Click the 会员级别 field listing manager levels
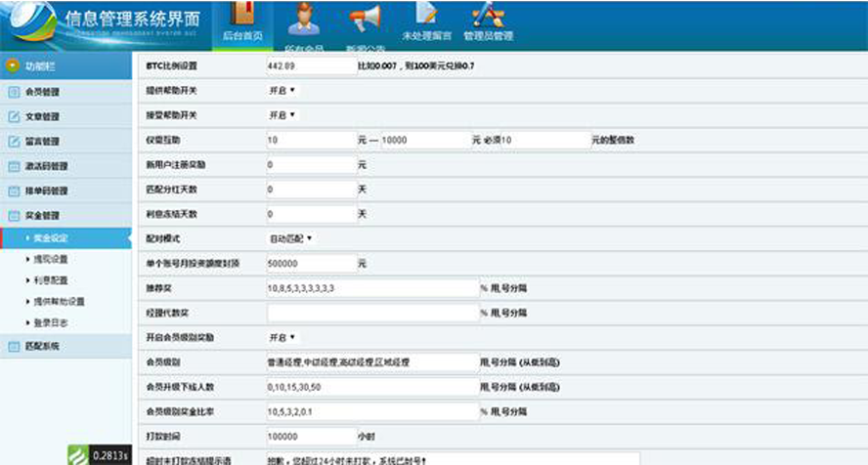 (x=372, y=362)
